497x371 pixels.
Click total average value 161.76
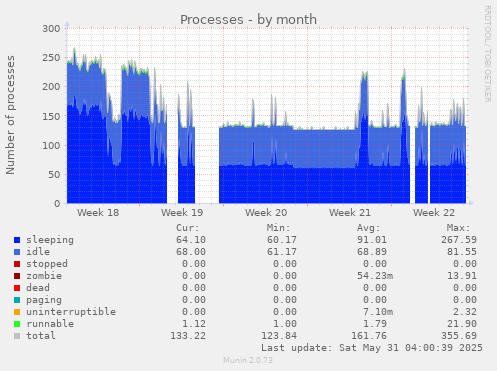[369, 336]
